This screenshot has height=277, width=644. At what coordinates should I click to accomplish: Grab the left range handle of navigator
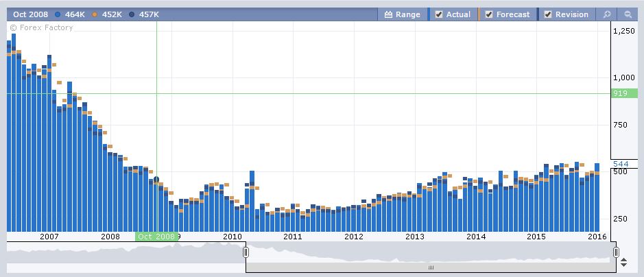tap(246, 252)
